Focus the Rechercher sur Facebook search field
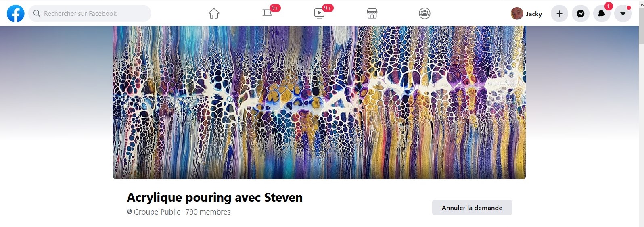Image resolution: width=644 pixels, height=227 pixels. click(90, 14)
